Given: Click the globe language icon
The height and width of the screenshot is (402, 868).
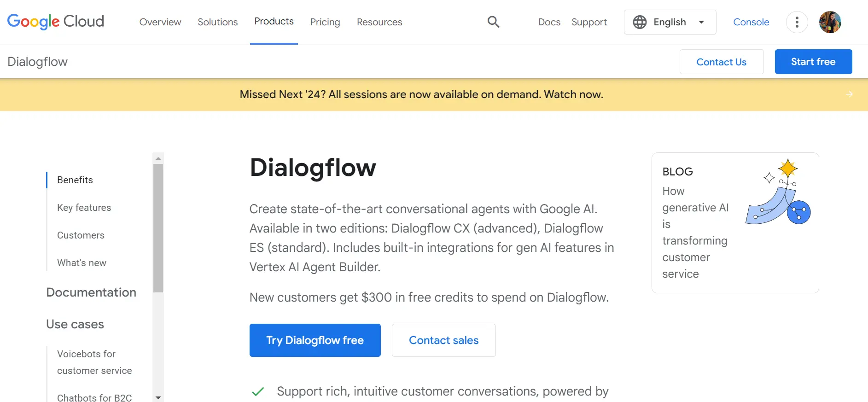Looking at the screenshot, I should (x=640, y=22).
